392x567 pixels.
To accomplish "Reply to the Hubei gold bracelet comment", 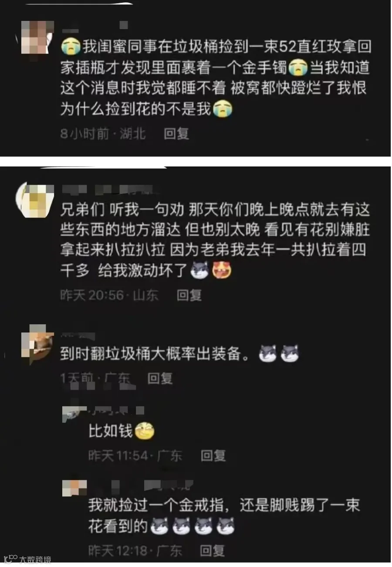I will 176,134.
